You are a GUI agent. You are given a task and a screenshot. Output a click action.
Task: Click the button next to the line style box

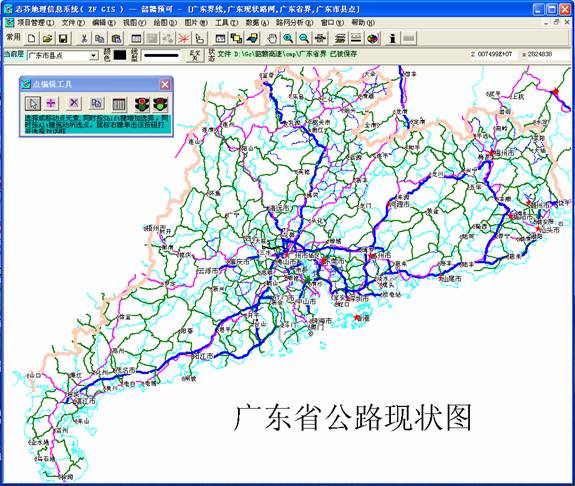pos(195,56)
